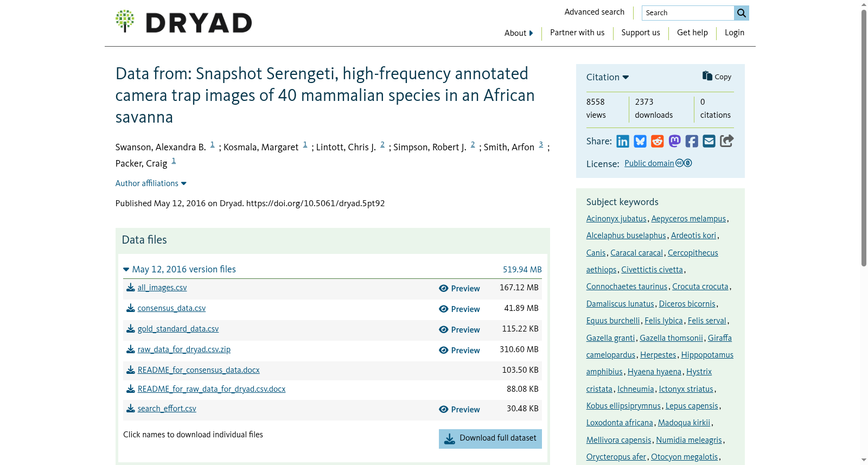Download gold_standard_data.csv file link
Screen dimensions: 868x465
coord(178,329)
